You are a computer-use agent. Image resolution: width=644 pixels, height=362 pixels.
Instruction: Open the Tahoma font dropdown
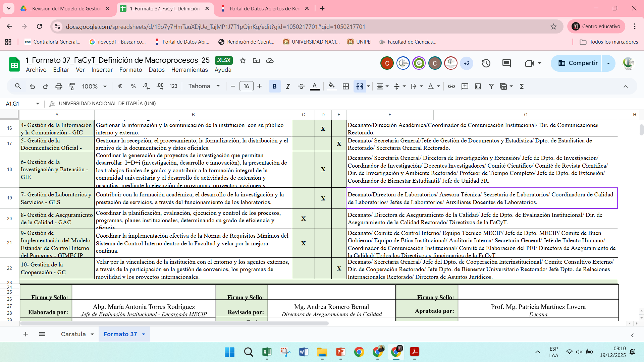tap(204, 86)
